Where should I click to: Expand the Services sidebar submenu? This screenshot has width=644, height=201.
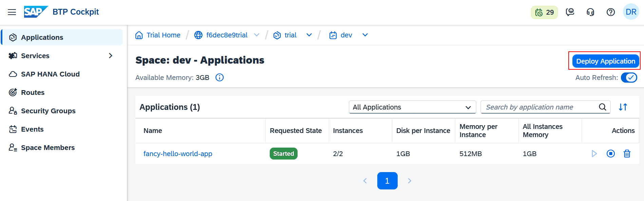click(111, 56)
